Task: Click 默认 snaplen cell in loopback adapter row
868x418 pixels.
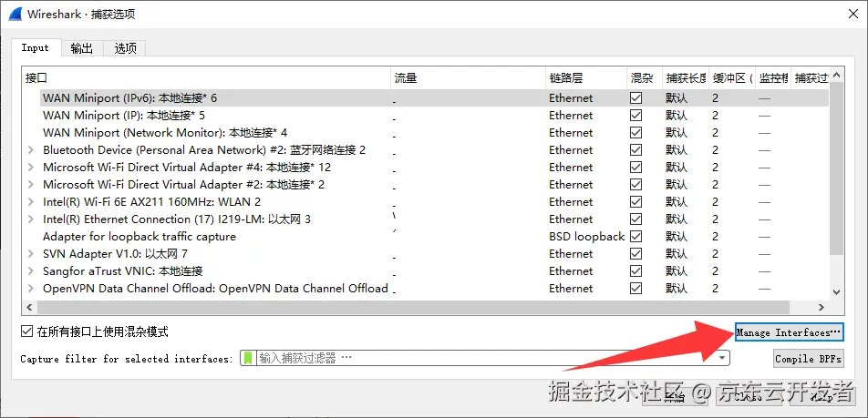Action: tap(676, 236)
